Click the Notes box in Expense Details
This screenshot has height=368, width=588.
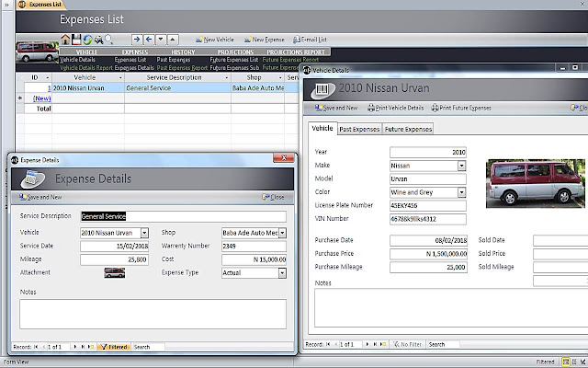(153, 314)
